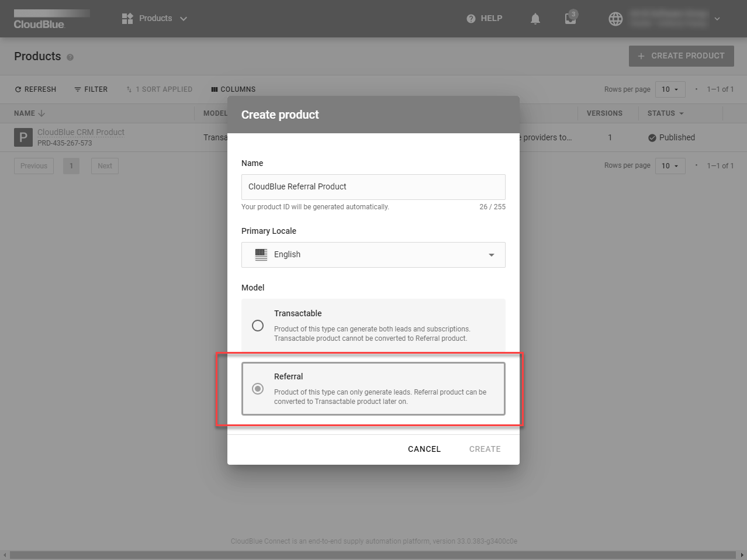Viewport: 747px width, 560px height.
Task: Open CloudBlue CRM Product link
Action: (81, 132)
